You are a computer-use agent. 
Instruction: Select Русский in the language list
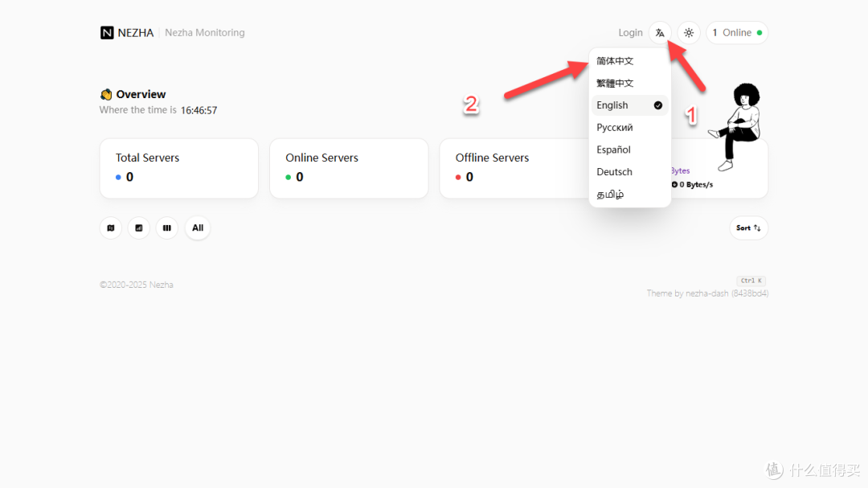615,128
